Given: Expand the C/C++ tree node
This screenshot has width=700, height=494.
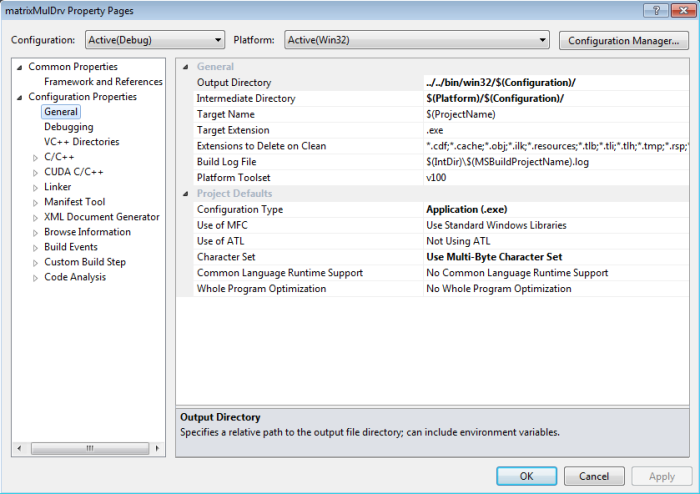Looking at the screenshot, I should (x=36, y=157).
